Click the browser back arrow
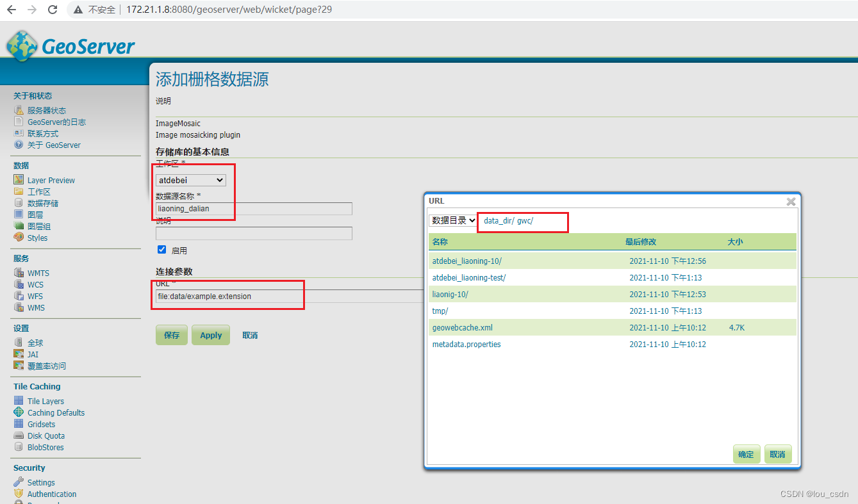The height and width of the screenshot is (504, 858). pos(11,10)
